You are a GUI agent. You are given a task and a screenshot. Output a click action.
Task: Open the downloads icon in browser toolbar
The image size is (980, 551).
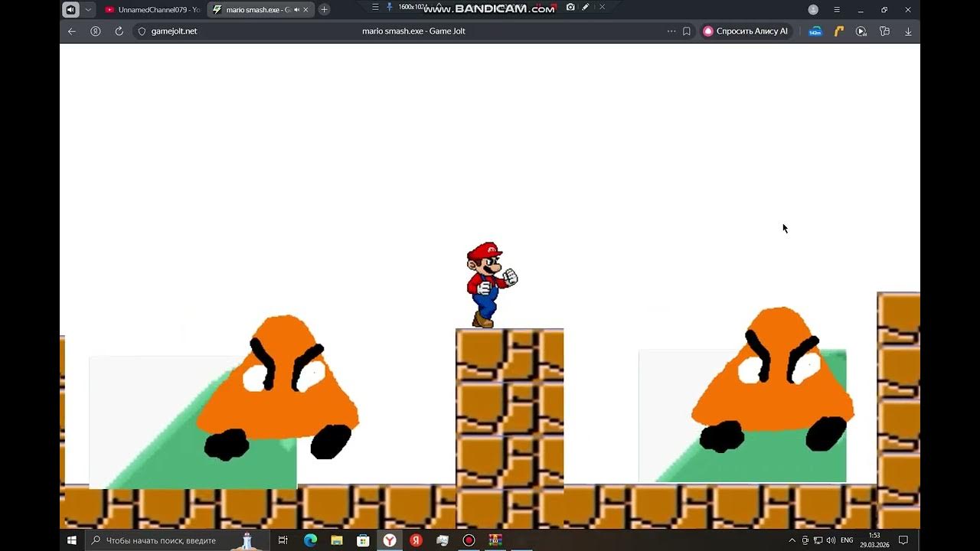tap(908, 31)
